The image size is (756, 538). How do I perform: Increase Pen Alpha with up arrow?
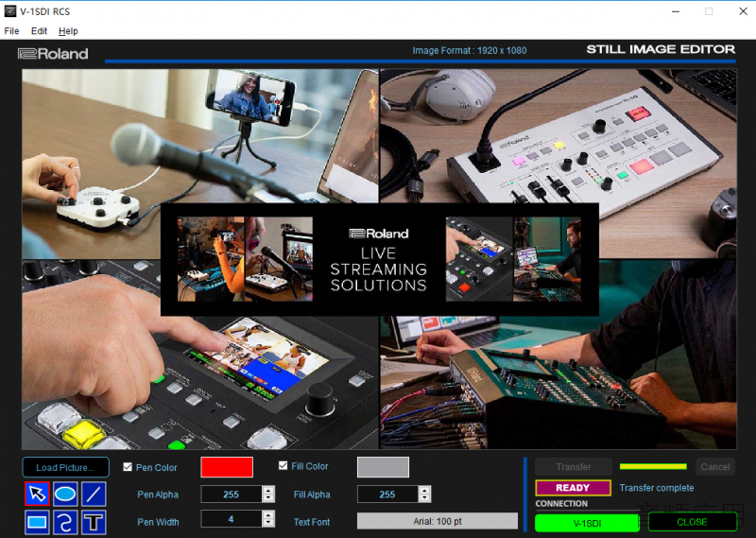268,490
